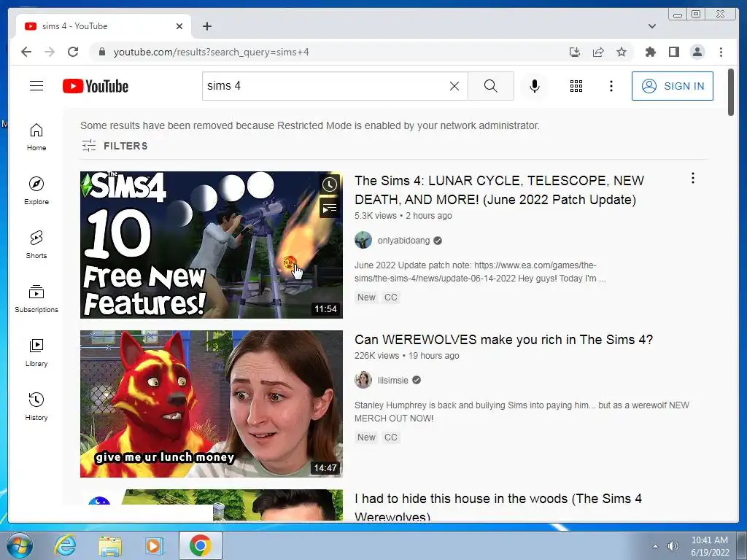Click the page vertical scrollbar
This screenshot has height=560, width=747.
(x=731, y=93)
